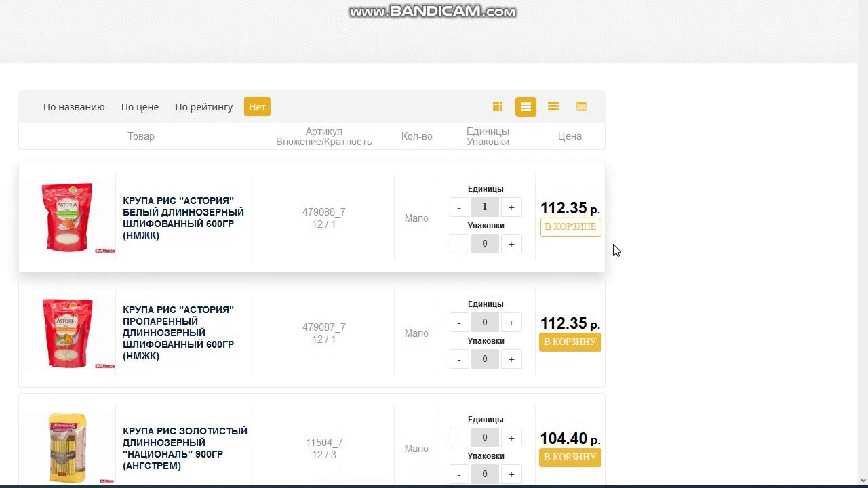
Task: Sort products by name (По названию)
Action: tap(74, 107)
